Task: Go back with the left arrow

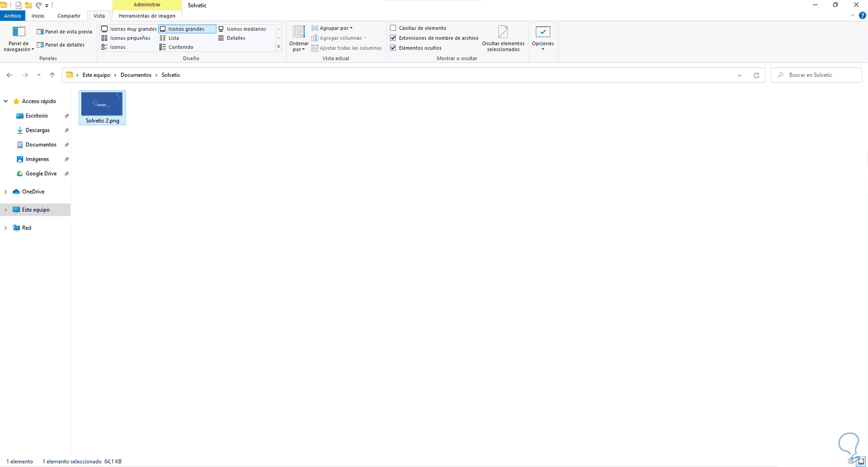Action: point(9,75)
